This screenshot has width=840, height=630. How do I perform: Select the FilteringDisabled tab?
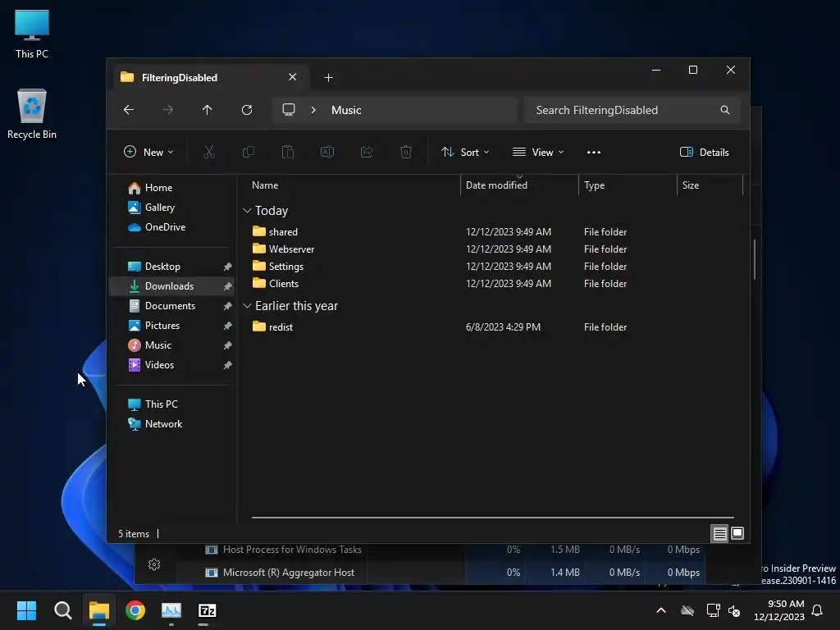[x=209, y=77]
